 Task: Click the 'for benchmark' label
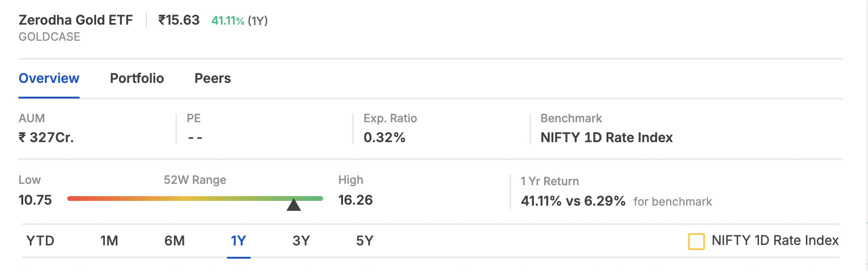click(672, 202)
